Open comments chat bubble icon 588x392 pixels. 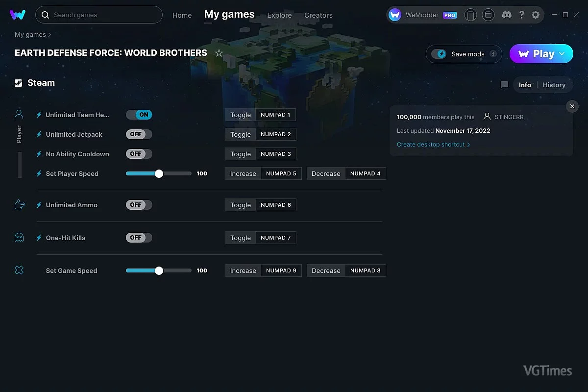504,85
